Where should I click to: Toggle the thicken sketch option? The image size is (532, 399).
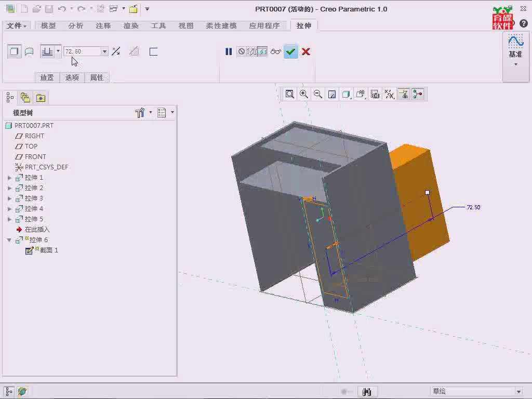point(153,51)
